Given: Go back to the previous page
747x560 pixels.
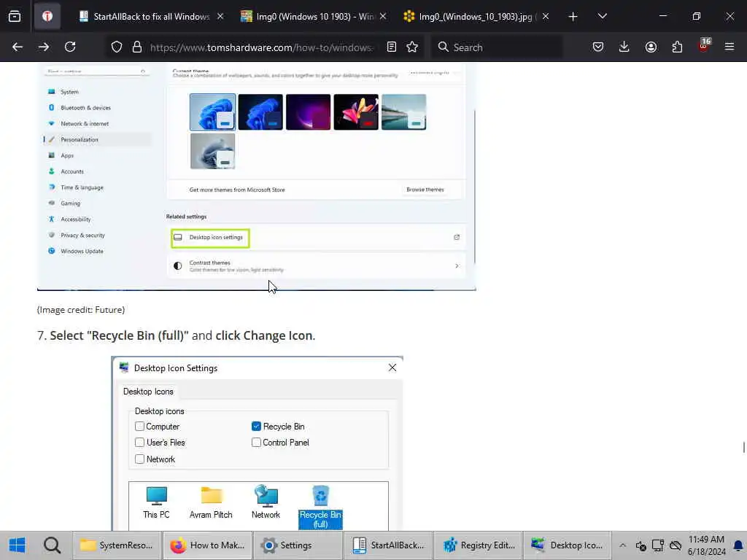Looking at the screenshot, I should pyautogui.click(x=18, y=47).
